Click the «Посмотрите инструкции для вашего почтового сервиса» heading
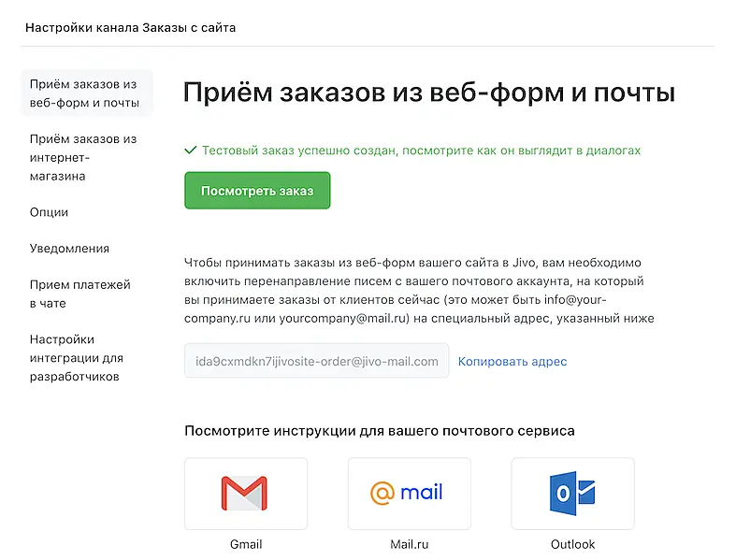 [x=380, y=431]
